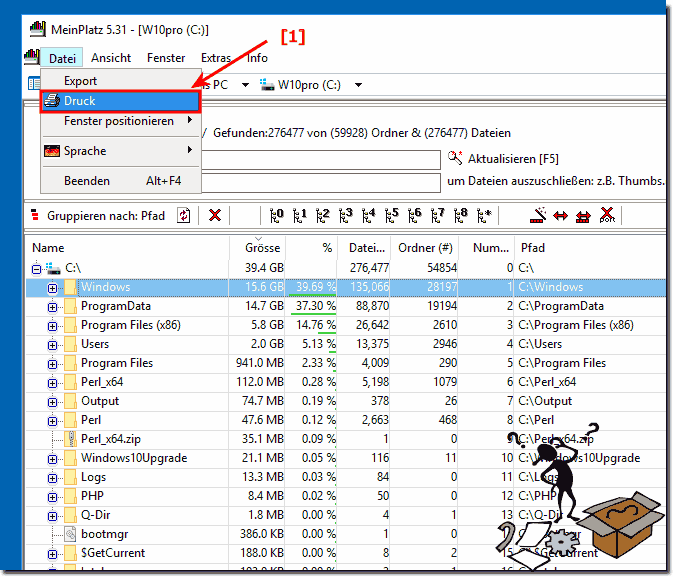Expand tree to level 7 icon

438,215
